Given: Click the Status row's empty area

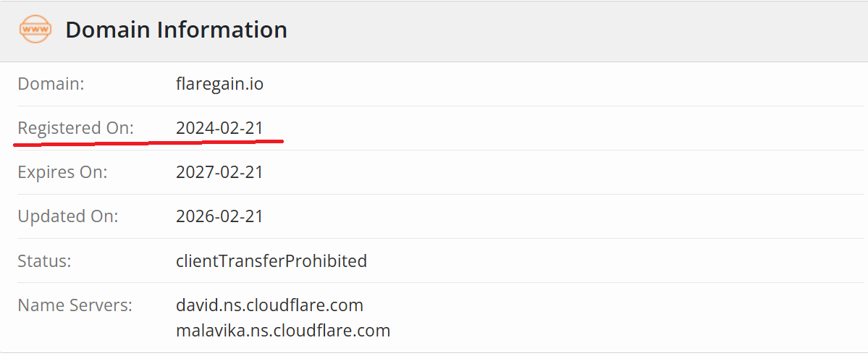Looking at the screenshot, I should [615, 260].
